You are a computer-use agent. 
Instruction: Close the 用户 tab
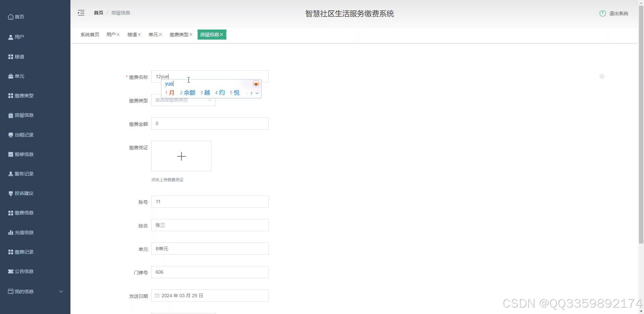[118, 35]
